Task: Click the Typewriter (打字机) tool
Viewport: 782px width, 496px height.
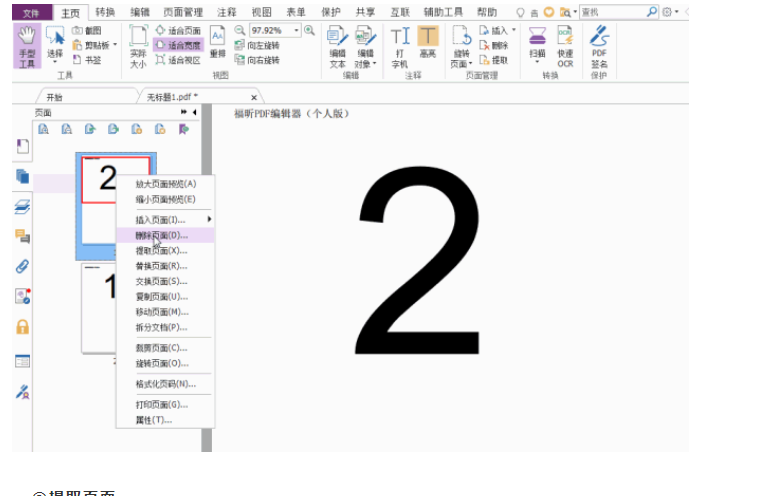Action: coord(400,45)
